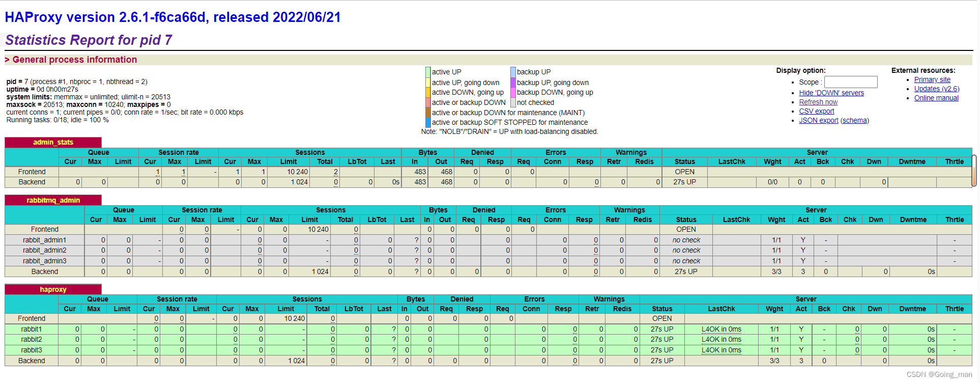Open the Online manual link
This screenshot has height=383, width=980.
point(936,98)
